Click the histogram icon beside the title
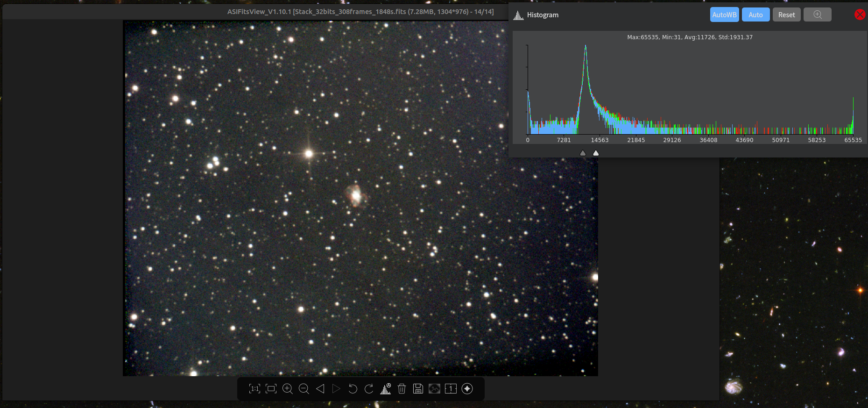 (x=518, y=15)
